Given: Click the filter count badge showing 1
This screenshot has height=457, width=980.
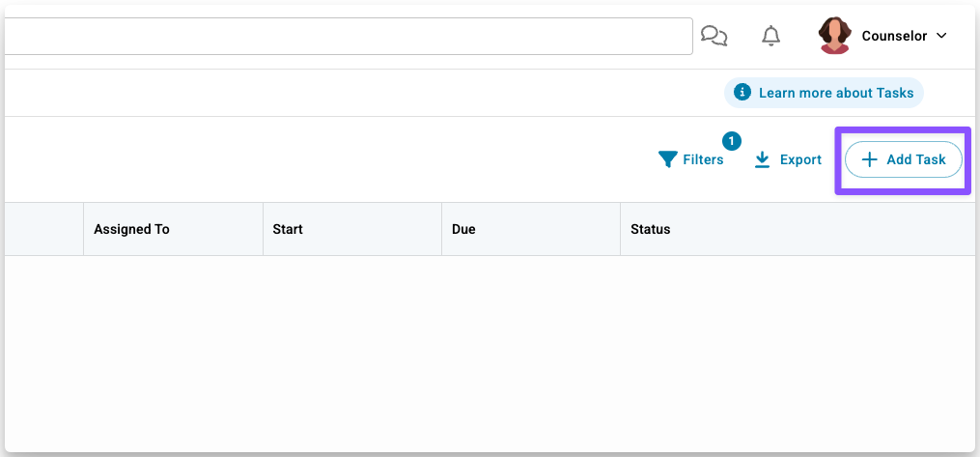Looking at the screenshot, I should 732,141.
